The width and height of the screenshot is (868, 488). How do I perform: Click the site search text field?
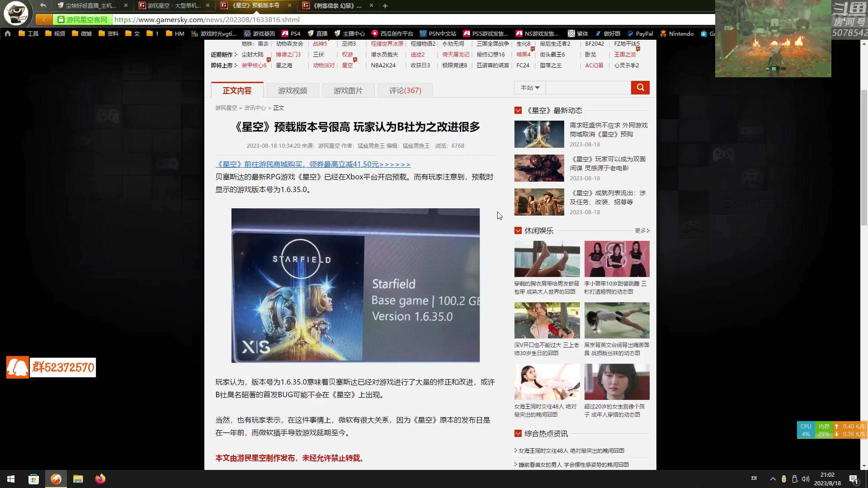point(588,88)
